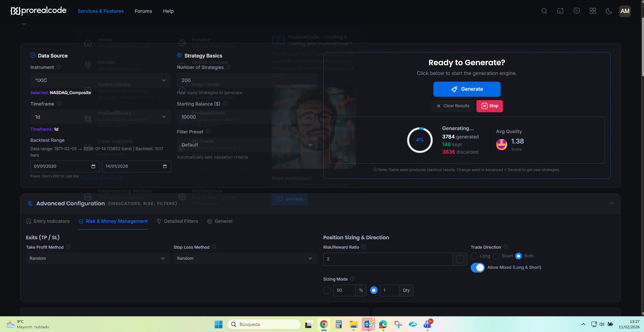Open the AM user avatar menu
The image size is (644, 332).
[625, 11]
